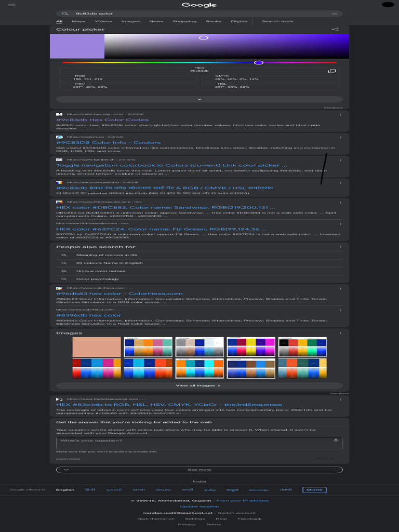Open the three-dot menu for the encycolorpedia result
399x532 pixels.
[x=340, y=183]
